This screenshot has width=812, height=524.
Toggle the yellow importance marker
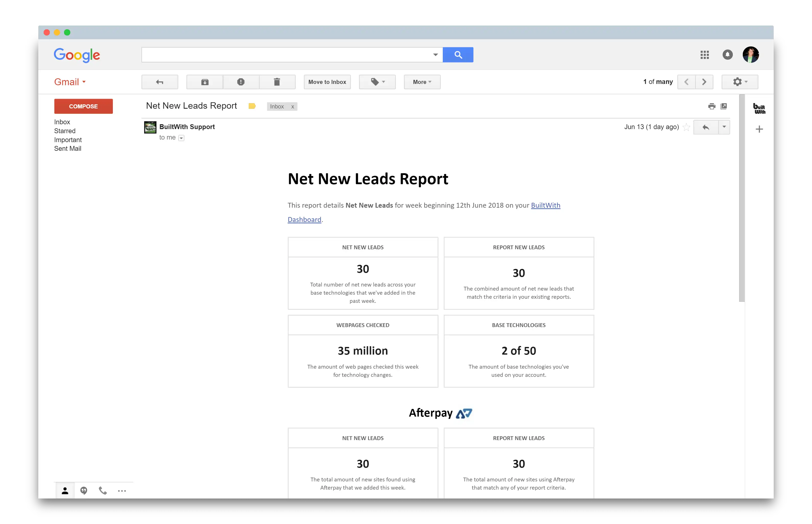(252, 106)
